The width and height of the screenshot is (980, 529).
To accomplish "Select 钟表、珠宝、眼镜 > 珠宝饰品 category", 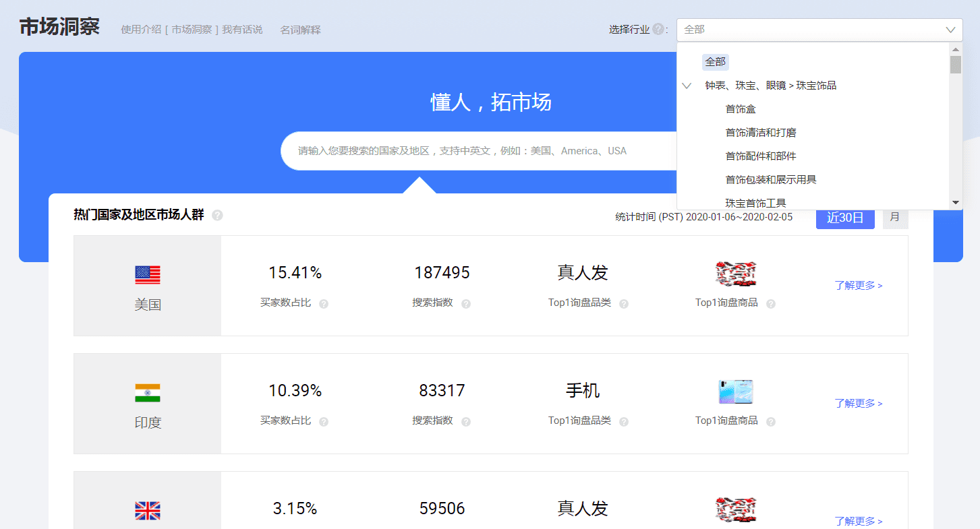I will [x=771, y=86].
